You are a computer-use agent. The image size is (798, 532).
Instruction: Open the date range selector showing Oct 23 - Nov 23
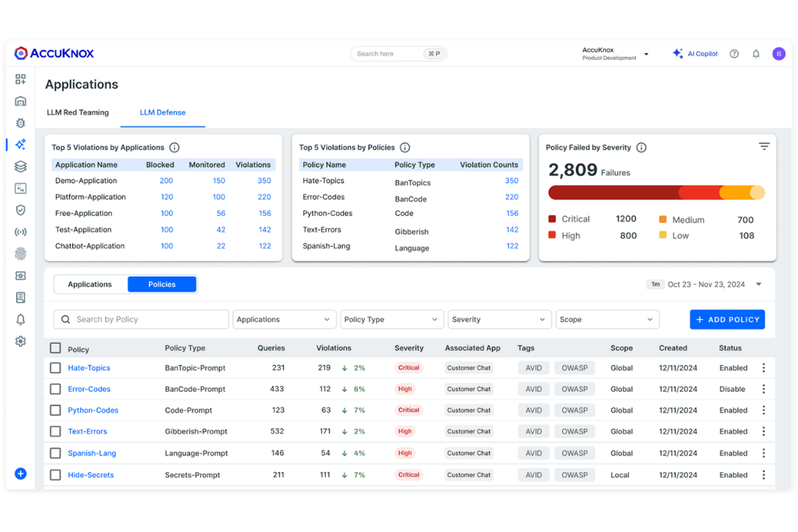(x=706, y=284)
